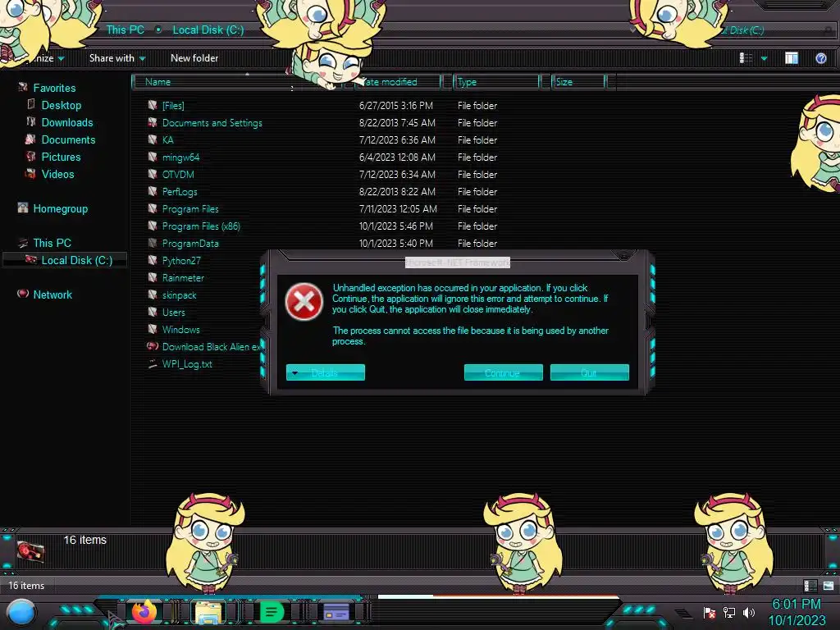Click Local Disk (C:) in address bar

[x=208, y=30]
